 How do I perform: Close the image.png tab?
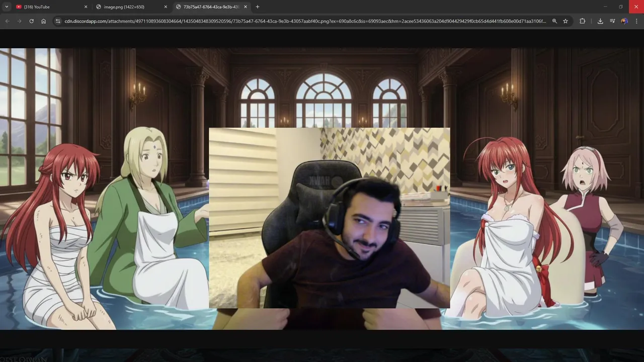click(166, 7)
